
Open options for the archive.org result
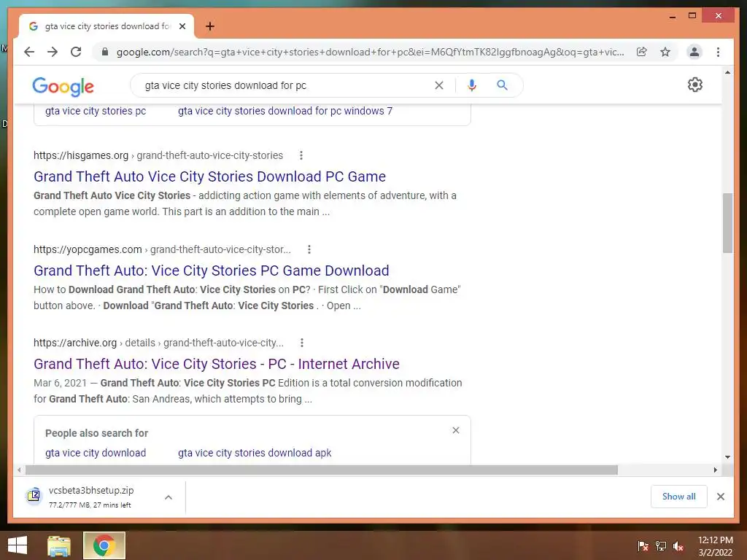(x=301, y=343)
